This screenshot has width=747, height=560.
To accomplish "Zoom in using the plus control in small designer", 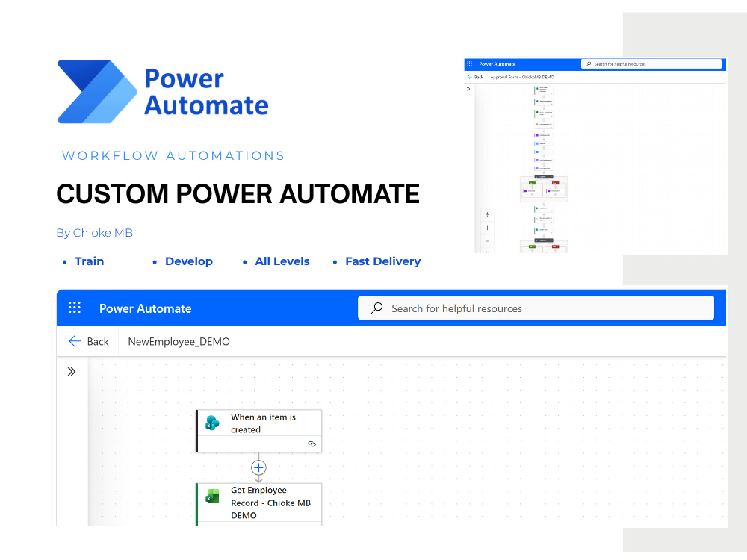I will (x=487, y=228).
